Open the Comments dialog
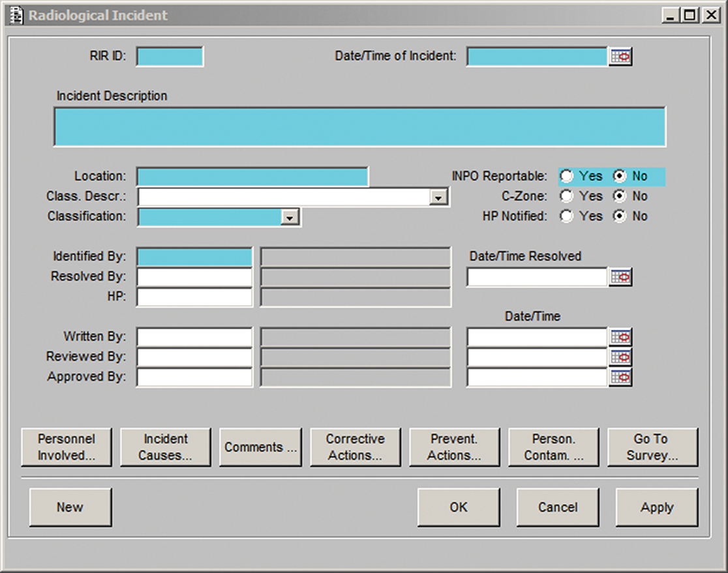Image resolution: width=728 pixels, height=573 pixels. [x=260, y=447]
